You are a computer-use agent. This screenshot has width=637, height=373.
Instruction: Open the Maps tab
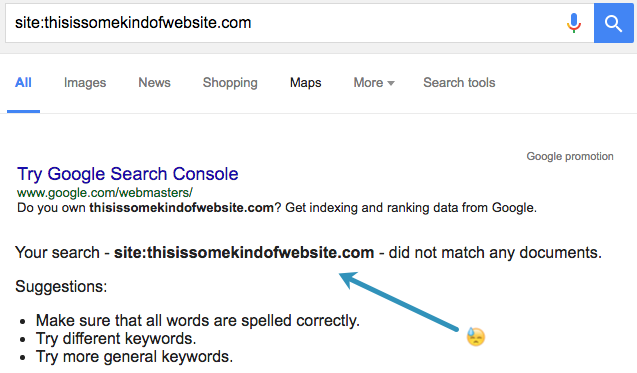coord(306,82)
